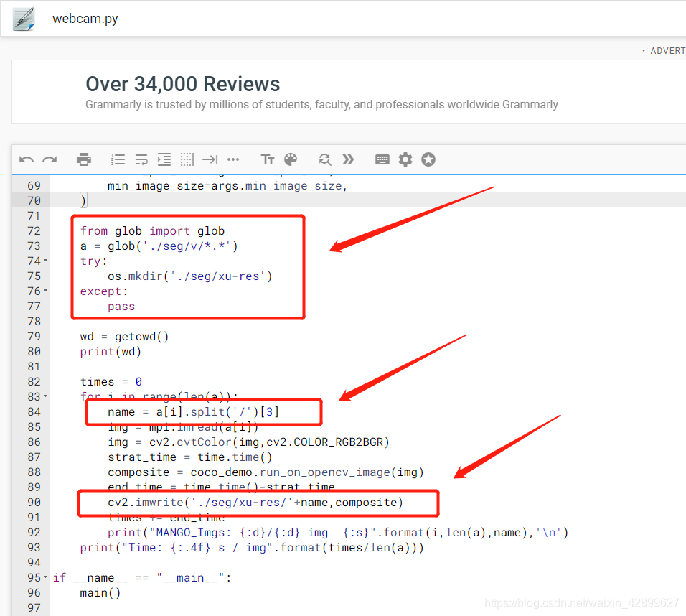
Task: Open search and replace icon
Action: pyautogui.click(x=325, y=159)
